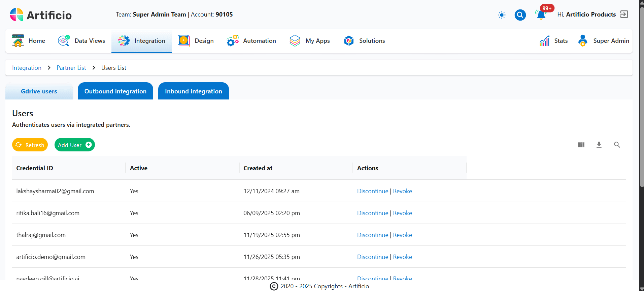
Task: Click the plus icon on Add User
Action: coord(89,145)
